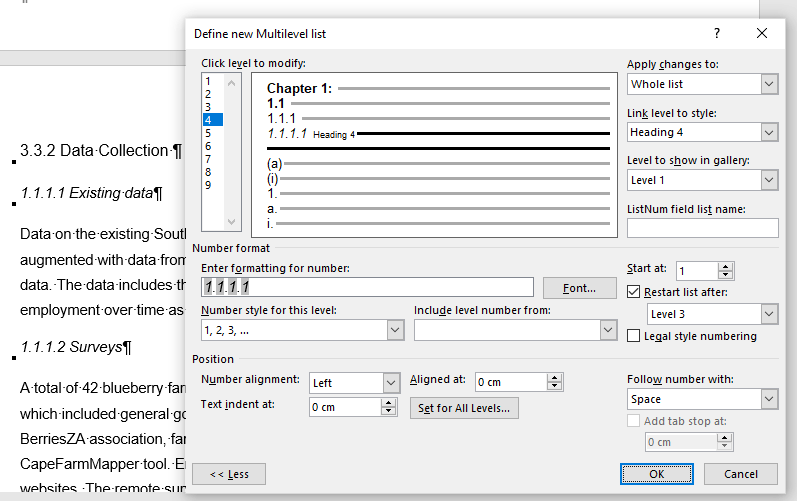The image size is (797, 501).
Task: Increase the Start at value with up arrow
Action: (726, 267)
